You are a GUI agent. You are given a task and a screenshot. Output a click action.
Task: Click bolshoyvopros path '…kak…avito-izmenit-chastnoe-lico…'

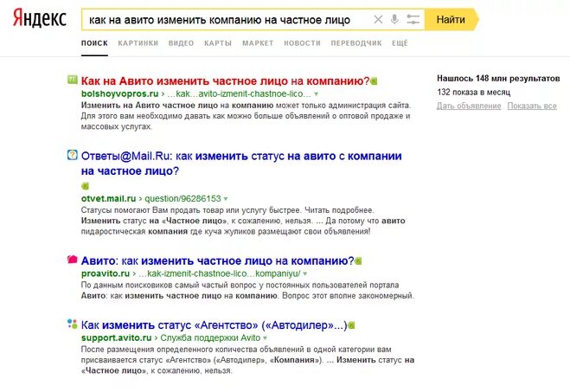[x=240, y=93]
